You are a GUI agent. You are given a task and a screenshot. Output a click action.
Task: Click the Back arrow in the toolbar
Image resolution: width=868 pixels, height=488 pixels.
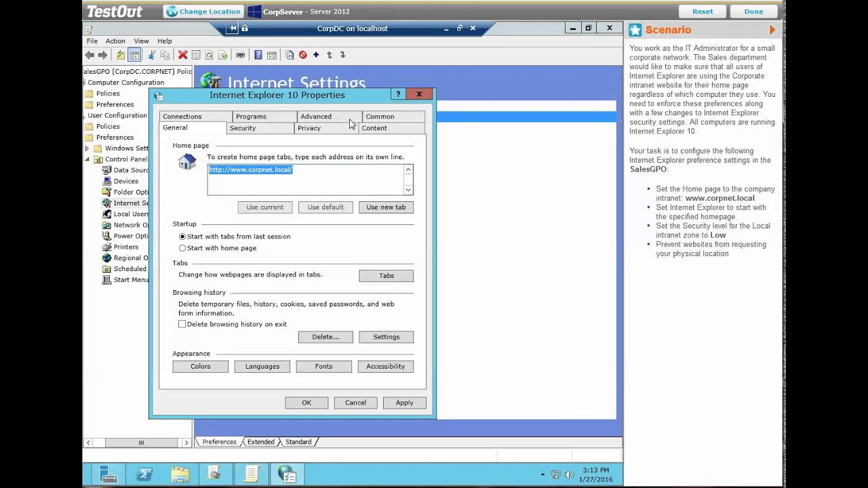click(x=90, y=55)
